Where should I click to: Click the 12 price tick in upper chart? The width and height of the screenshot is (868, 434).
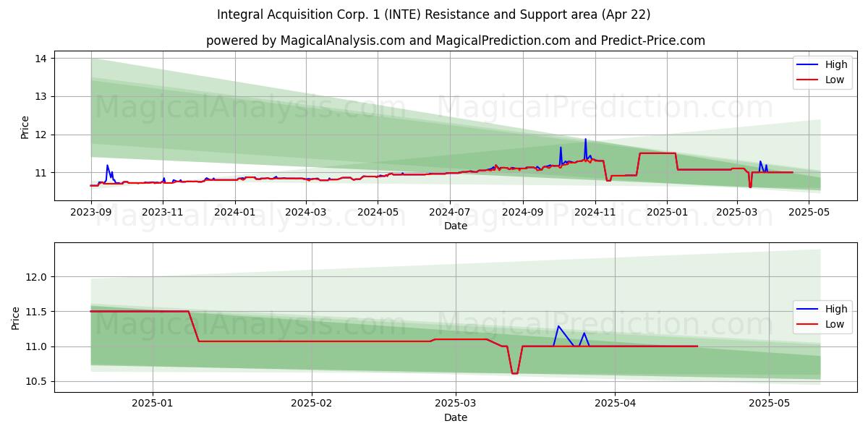click(43, 135)
